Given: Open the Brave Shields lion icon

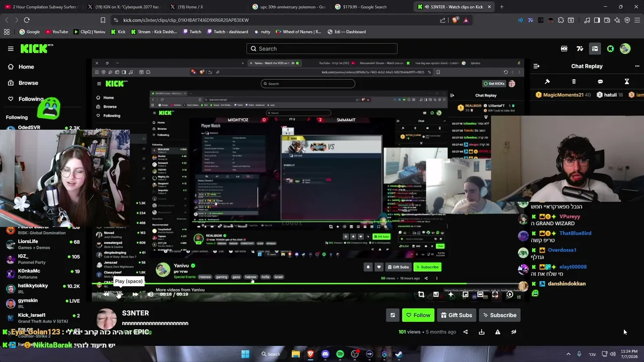Looking at the screenshot, I should pyautogui.click(x=455, y=20).
